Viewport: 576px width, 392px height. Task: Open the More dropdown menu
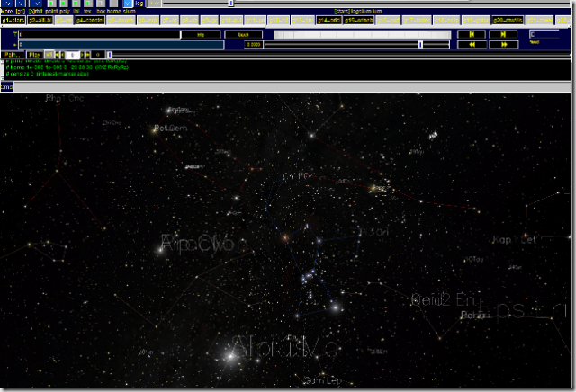click(7, 11)
